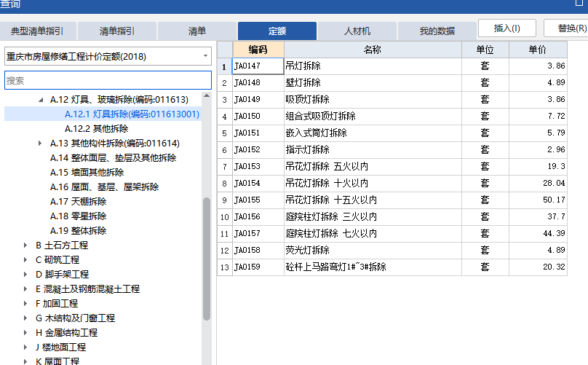The image size is (588, 365).
Task: Collapse the A.12 灯具、玻璃拆除 node
Action: [x=41, y=100]
